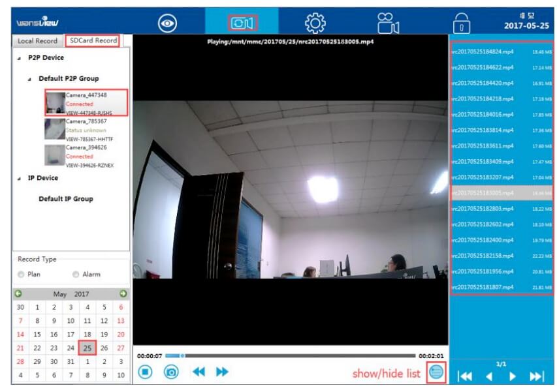This screenshot has width=557, height=392.
Task: Fast forward the playing recording
Action: click(222, 372)
